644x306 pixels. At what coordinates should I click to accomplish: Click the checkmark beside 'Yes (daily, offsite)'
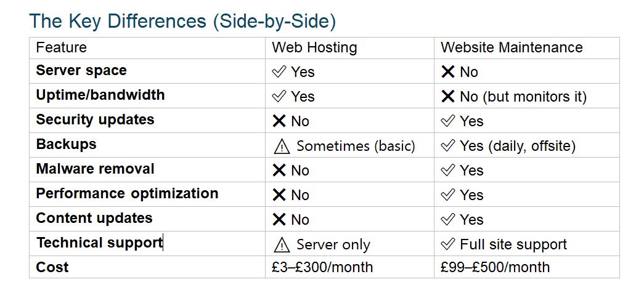(448, 146)
